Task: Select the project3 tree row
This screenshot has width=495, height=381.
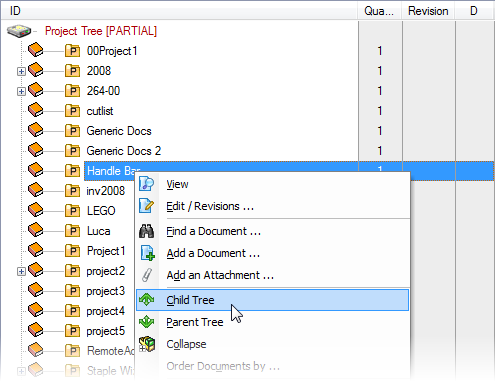Action: coord(106,291)
